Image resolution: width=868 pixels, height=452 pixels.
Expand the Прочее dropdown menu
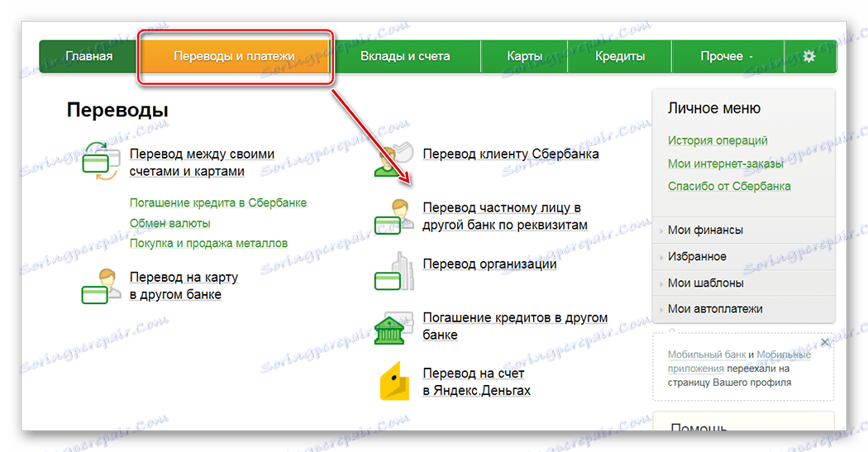pyautogui.click(x=727, y=56)
